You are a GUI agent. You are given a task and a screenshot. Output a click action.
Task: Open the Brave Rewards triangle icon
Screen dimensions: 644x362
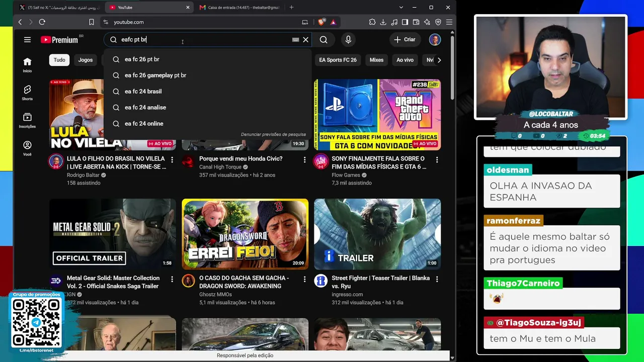click(333, 22)
